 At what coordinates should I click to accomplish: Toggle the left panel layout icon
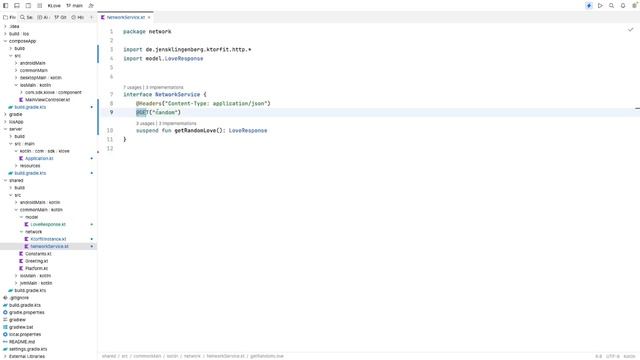(6, 6)
